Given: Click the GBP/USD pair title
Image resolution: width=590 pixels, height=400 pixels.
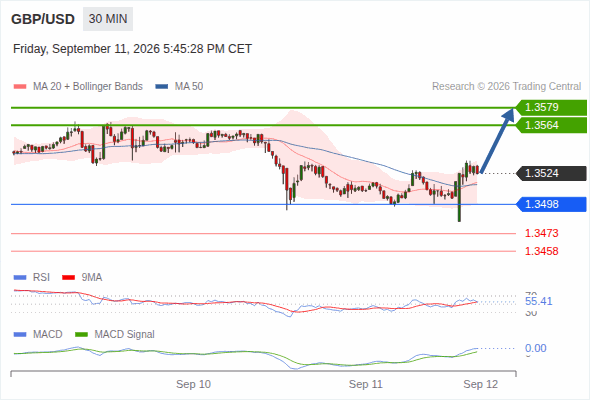Looking at the screenshot, I should [x=43, y=19].
